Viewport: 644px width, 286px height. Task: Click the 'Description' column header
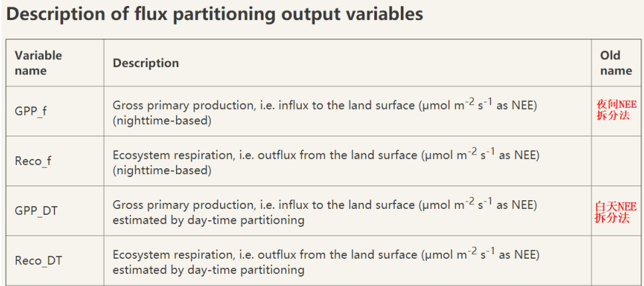point(146,63)
